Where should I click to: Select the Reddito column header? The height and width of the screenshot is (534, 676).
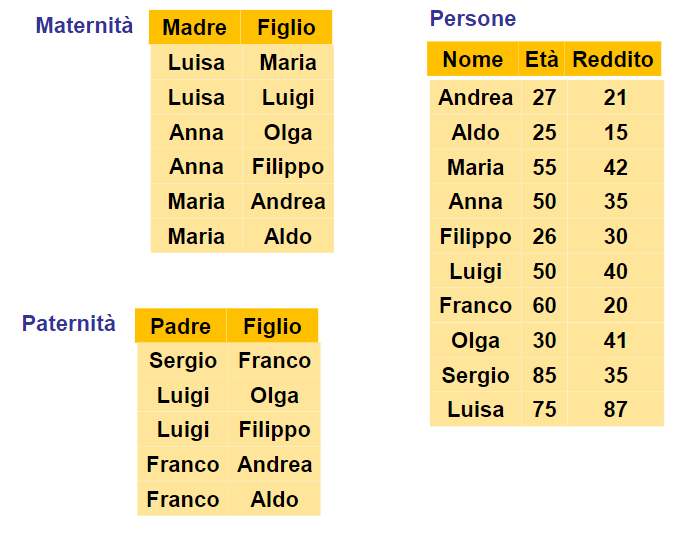click(x=613, y=59)
